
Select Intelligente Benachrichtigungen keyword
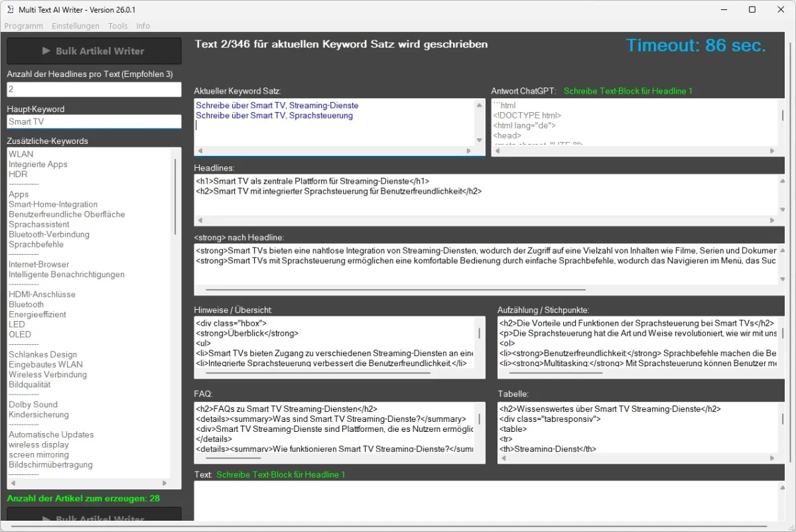(66, 274)
